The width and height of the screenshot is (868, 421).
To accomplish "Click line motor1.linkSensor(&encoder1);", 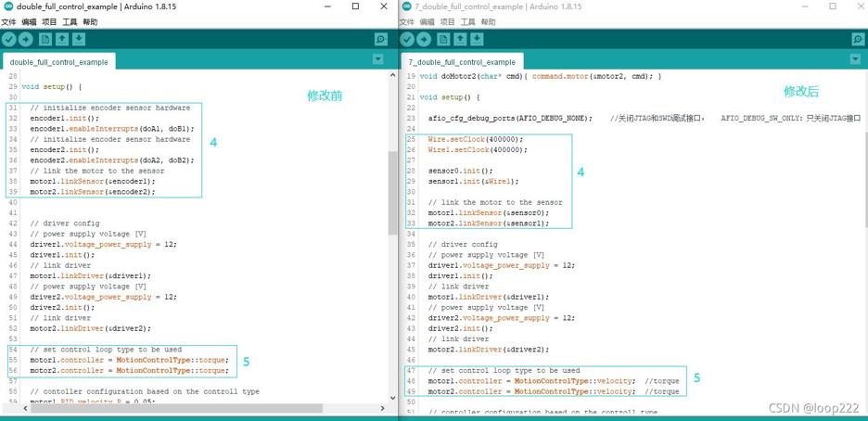I will [x=93, y=181].
